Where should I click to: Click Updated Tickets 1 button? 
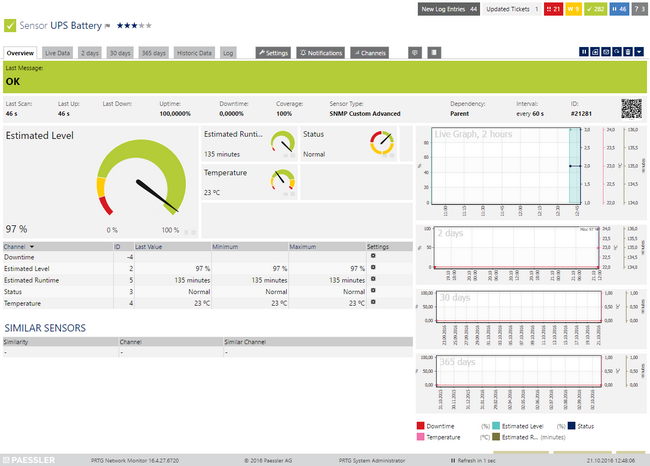(x=512, y=9)
